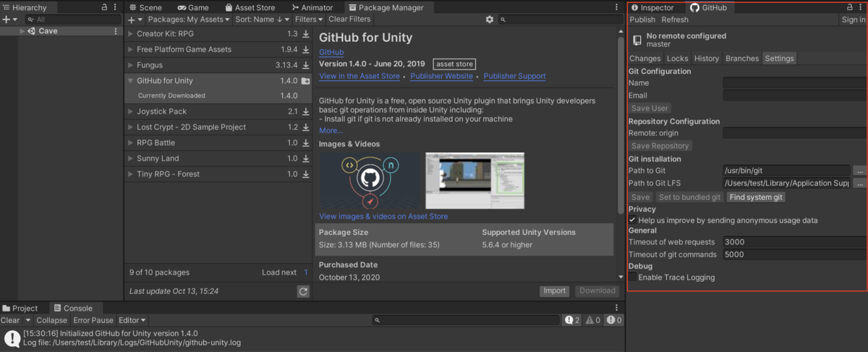
Task: Click the GitHub panel lock icon
Action: (x=850, y=7)
